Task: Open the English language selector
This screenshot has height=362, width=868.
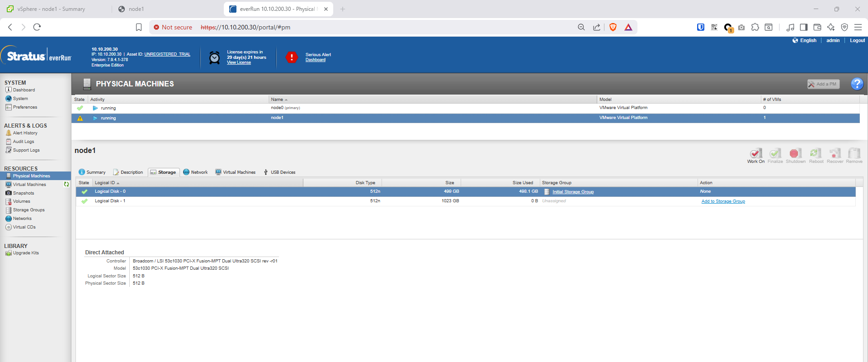Action: pyautogui.click(x=807, y=40)
